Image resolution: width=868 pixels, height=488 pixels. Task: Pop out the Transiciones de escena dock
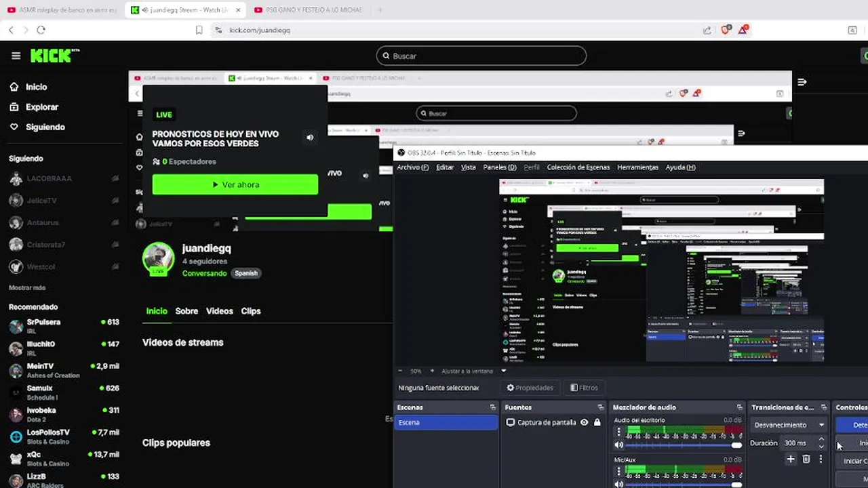[x=824, y=407]
